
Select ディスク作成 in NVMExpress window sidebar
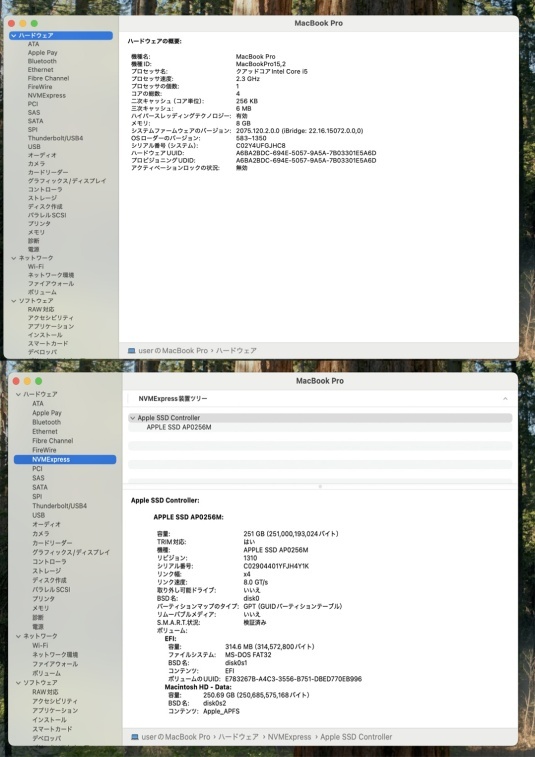point(49,580)
